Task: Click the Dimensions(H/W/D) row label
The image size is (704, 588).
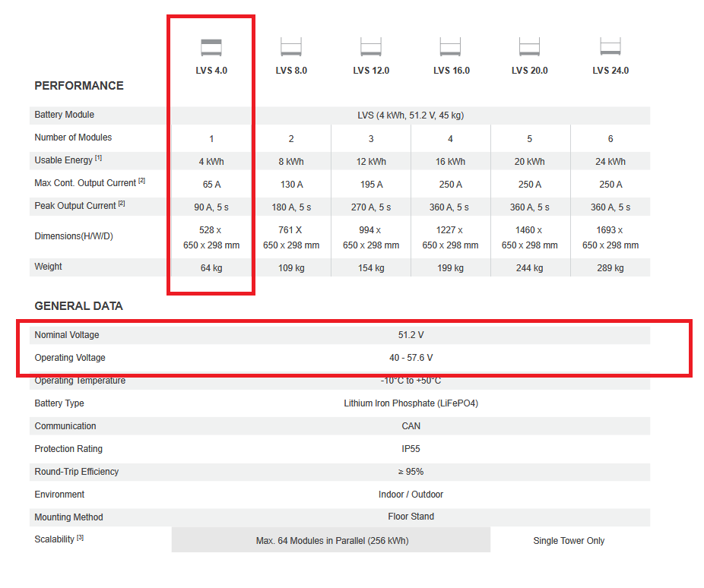Action: click(74, 236)
